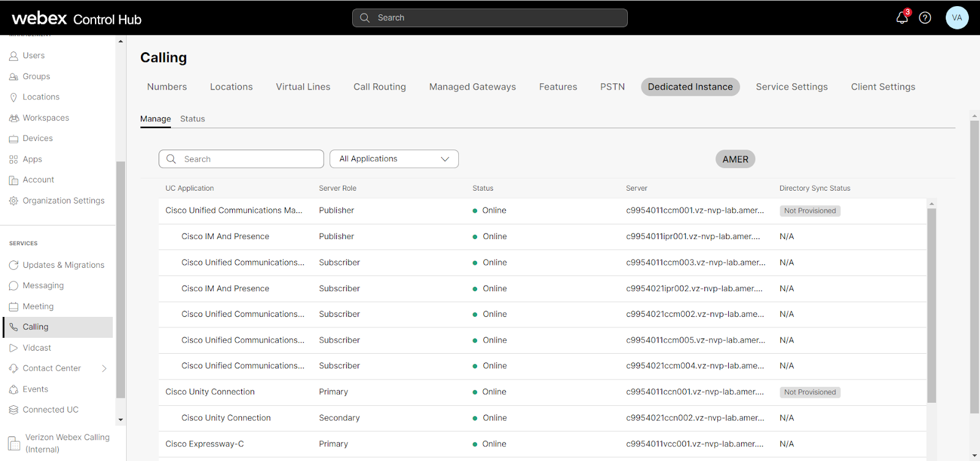This screenshot has width=980, height=461.
Task: Click the Locations pin icon in sidebar
Action: click(x=13, y=97)
